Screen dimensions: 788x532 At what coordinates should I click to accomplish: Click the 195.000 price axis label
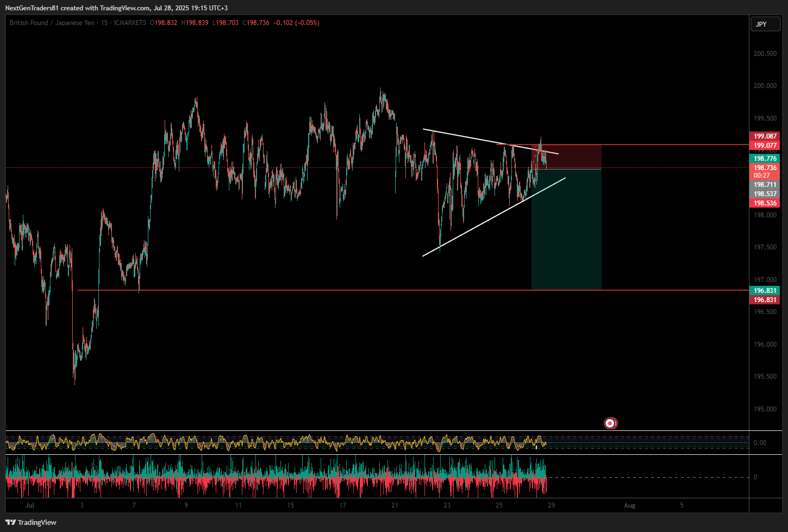click(765, 409)
